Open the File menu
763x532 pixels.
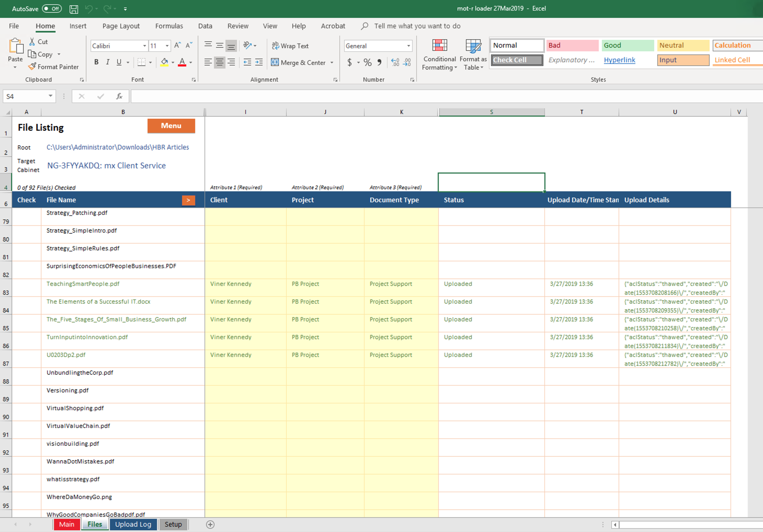coord(14,26)
